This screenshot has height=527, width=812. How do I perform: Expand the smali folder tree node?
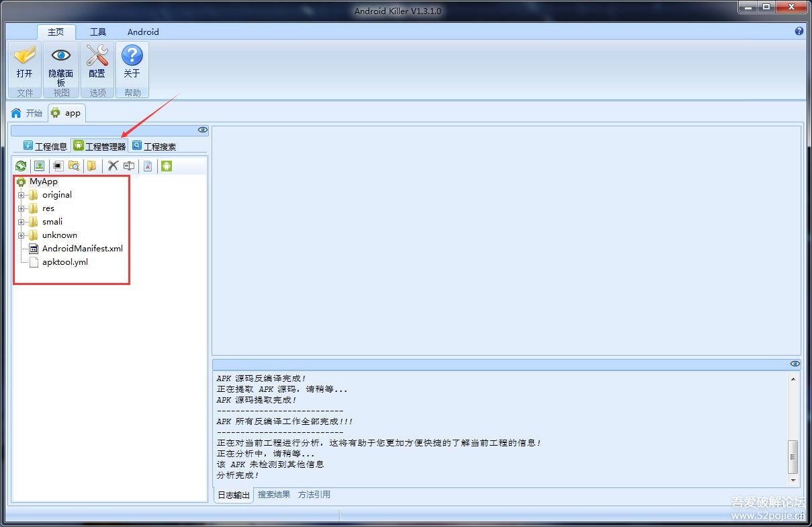coord(21,222)
